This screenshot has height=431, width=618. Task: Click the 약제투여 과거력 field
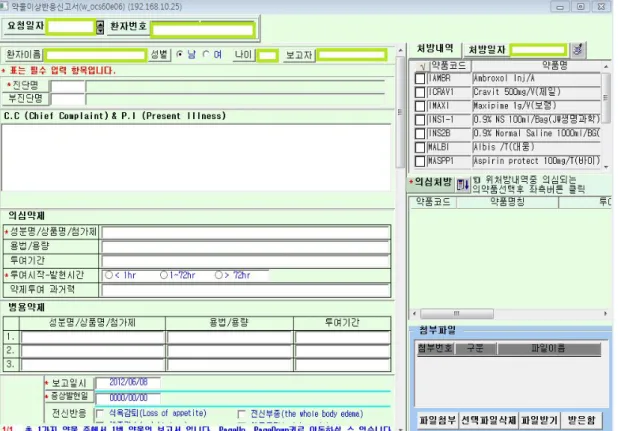point(246,290)
